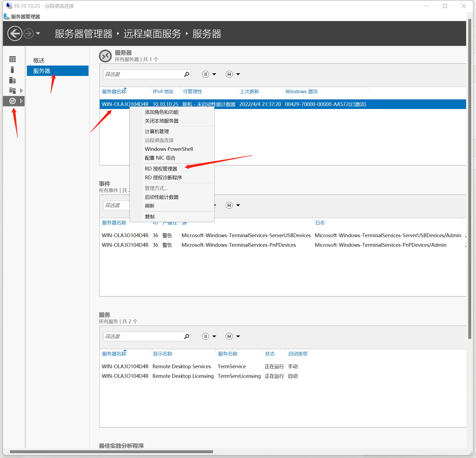
Task: Click the magnifier in the services filter
Action: (x=187, y=337)
